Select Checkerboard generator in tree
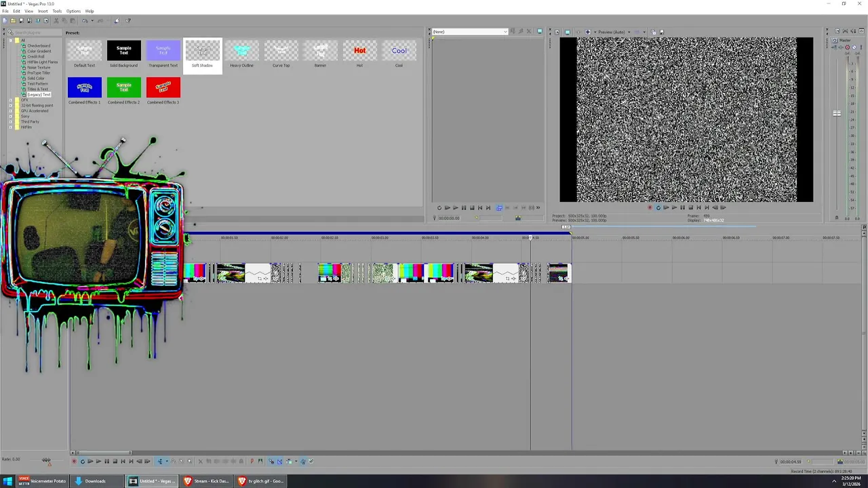 pyautogui.click(x=39, y=46)
